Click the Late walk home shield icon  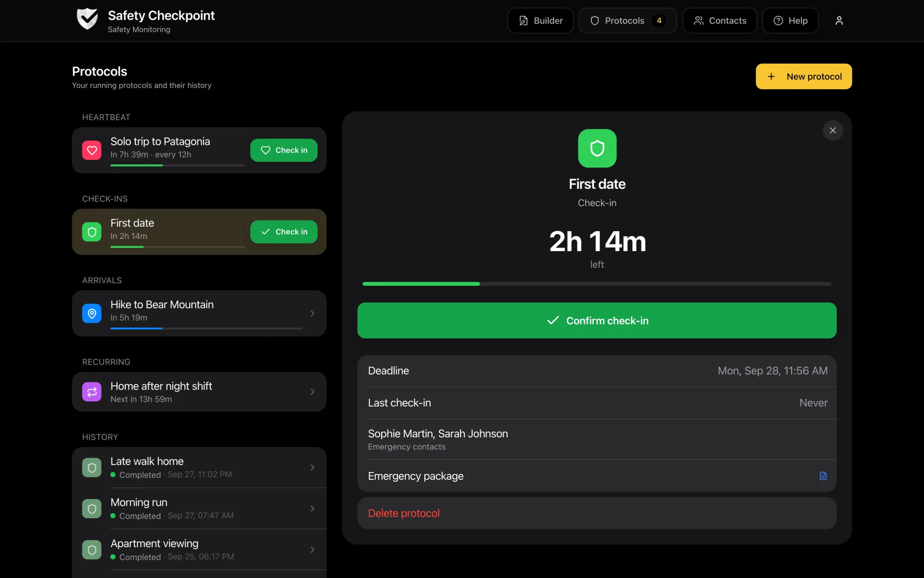click(x=91, y=467)
